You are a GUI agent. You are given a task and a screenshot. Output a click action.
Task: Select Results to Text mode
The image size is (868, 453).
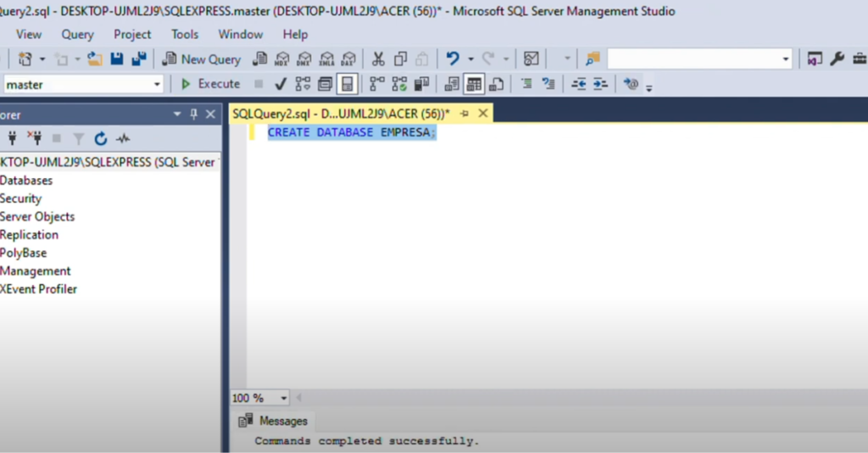click(x=452, y=84)
